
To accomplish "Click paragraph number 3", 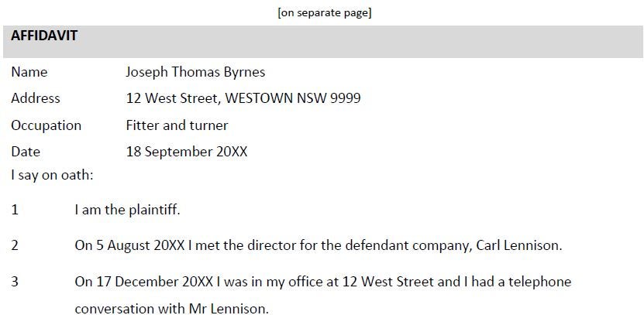I will 15,282.
